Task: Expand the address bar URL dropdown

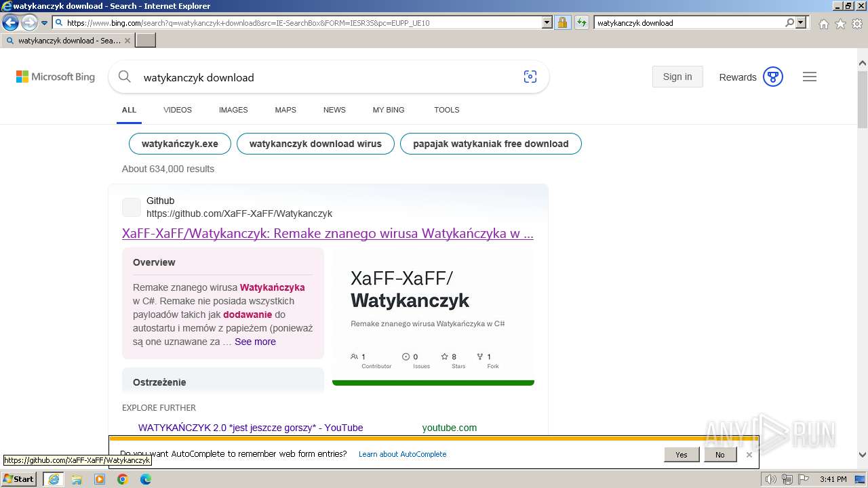Action: (x=547, y=22)
